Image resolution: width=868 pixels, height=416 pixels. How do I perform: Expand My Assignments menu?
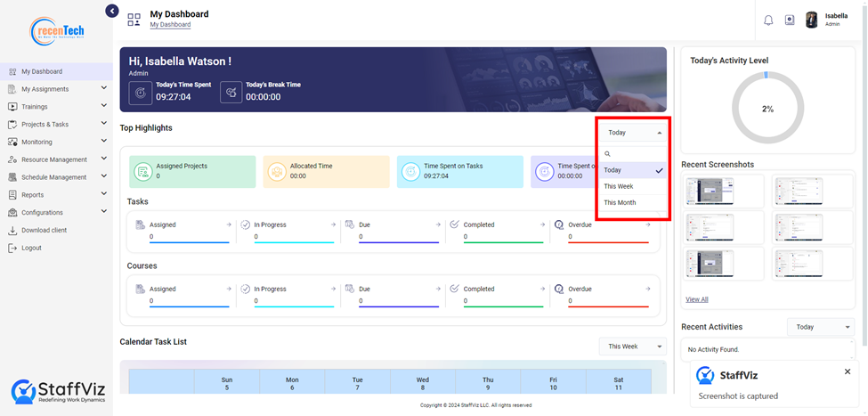coord(104,88)
